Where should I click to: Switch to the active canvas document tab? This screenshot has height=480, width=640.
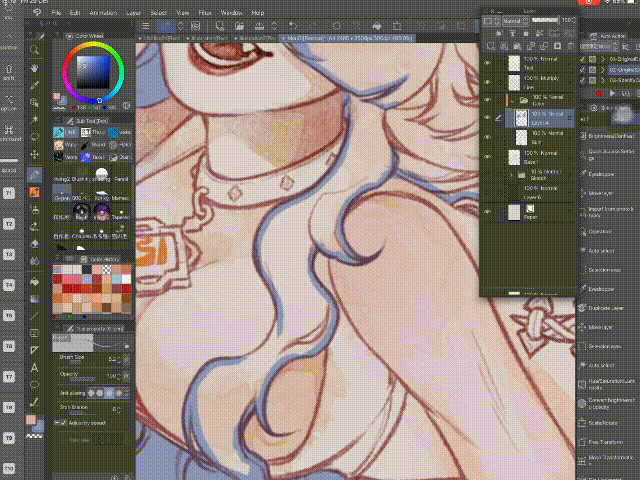tap(348, 38)
